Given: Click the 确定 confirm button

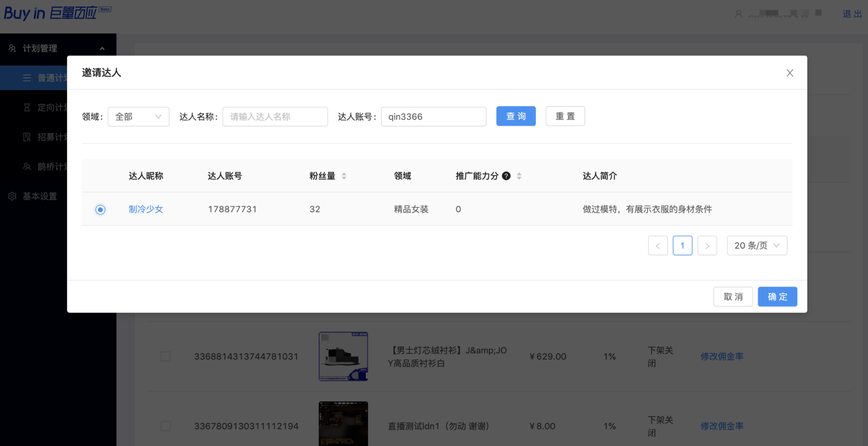Looking at the screenshot, I should point(777,297).
